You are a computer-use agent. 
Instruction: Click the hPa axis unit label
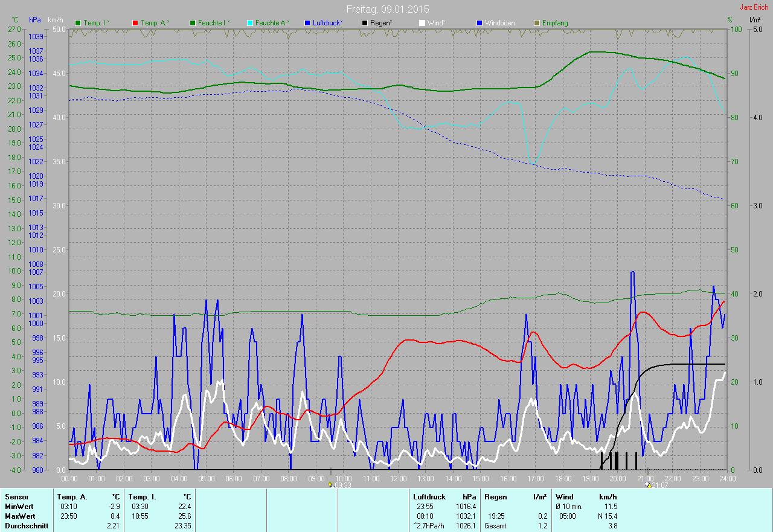click(34, 20)
